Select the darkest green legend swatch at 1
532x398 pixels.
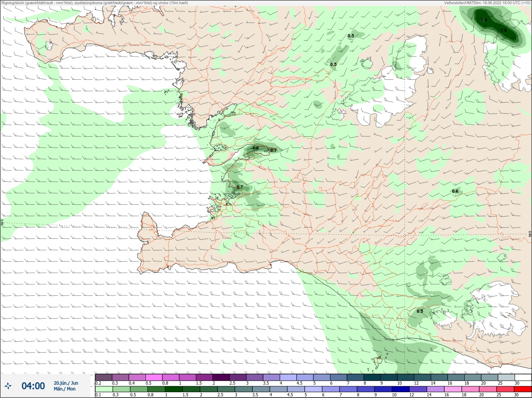[x=173, y=389]
